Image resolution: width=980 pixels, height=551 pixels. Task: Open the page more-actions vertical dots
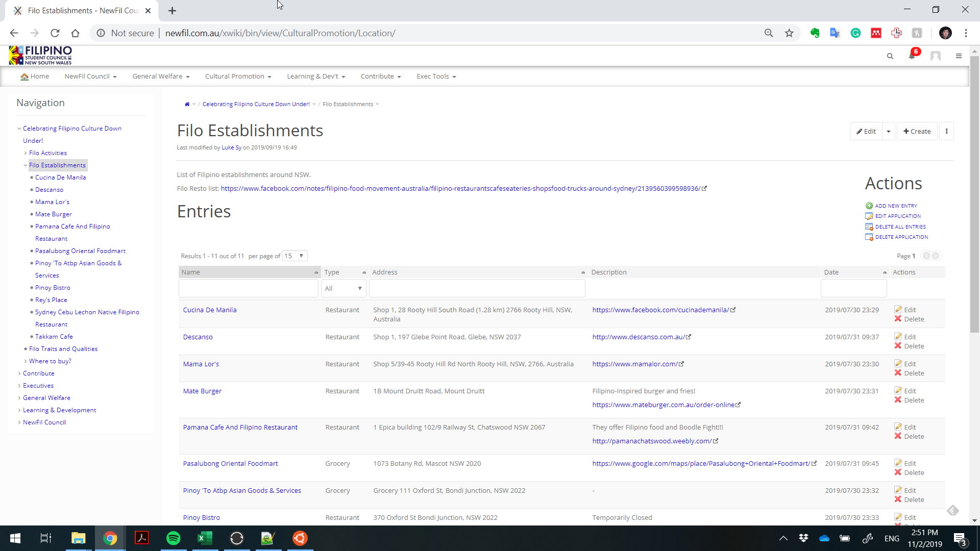point(946,131)
